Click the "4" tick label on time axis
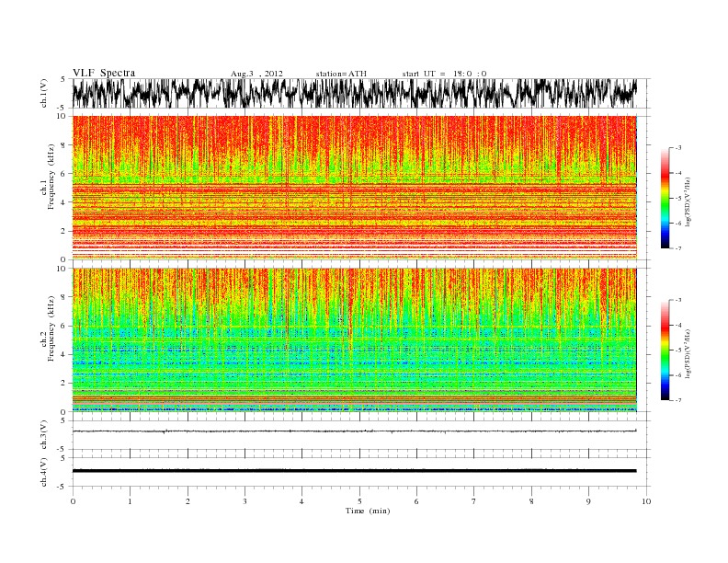This screenshot has width=728, height=563. click(x=301, y=501)
